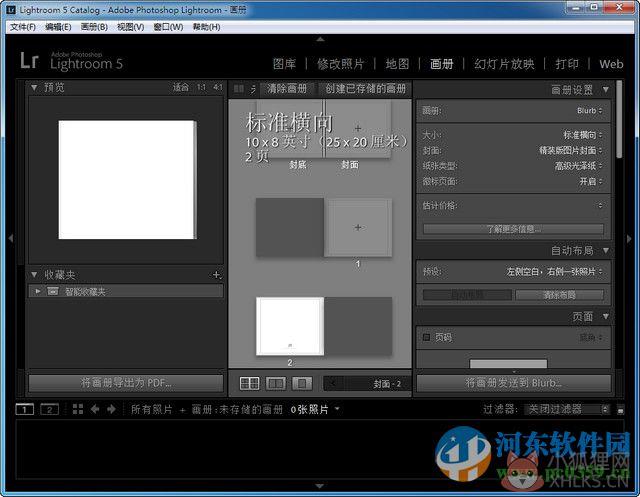Open the 大小 标准横向 dropdown
The width and height of the screenshot is (640, 497).
pyautogui.click(x=583, y=135)
